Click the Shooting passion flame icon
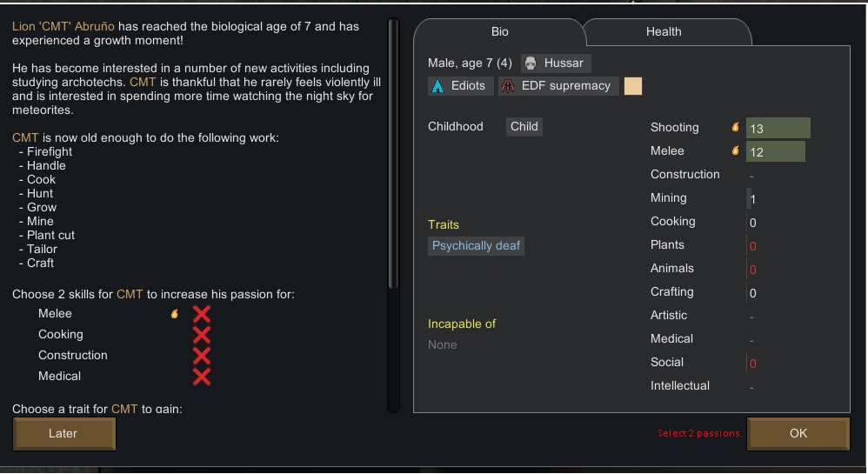Screen dimensions: 868x474 click(736, 127)
